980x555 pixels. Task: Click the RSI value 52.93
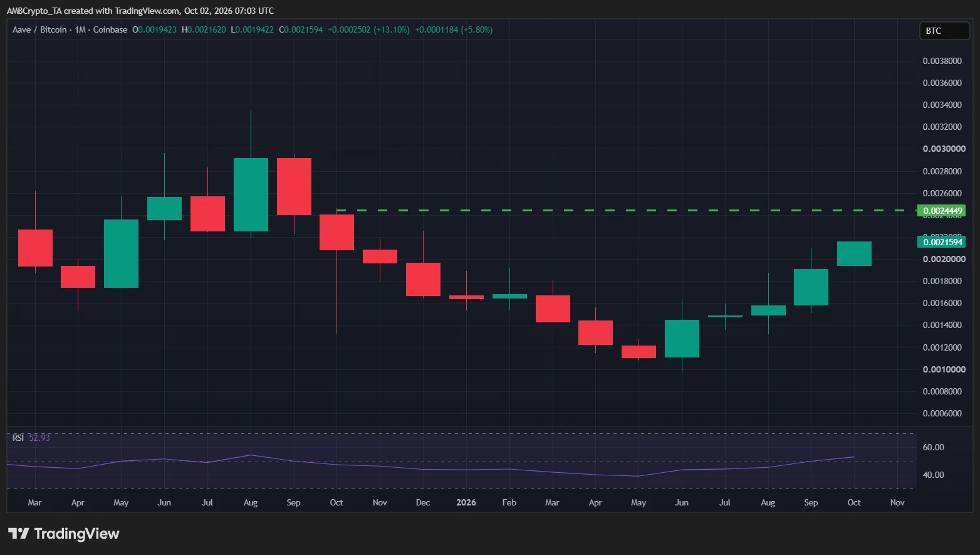click(x=39, y=438)
